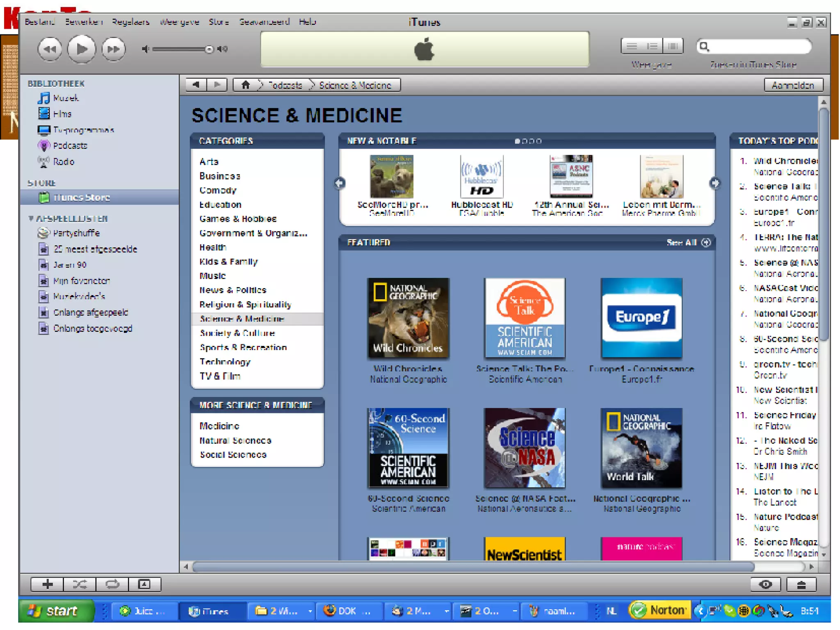
Task: Click the Aanmelden sign-in button
Action: point(793,85)
